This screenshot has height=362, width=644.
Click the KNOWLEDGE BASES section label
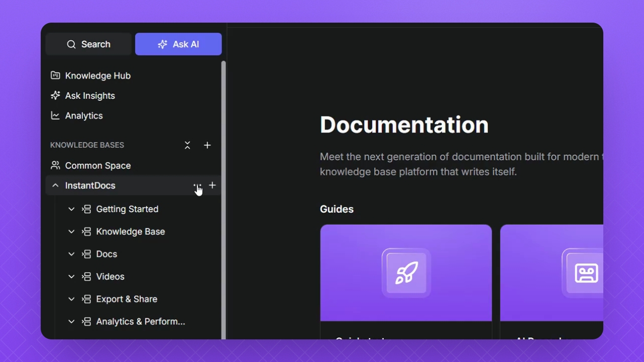pyautogui.click(x=87, y=145)
